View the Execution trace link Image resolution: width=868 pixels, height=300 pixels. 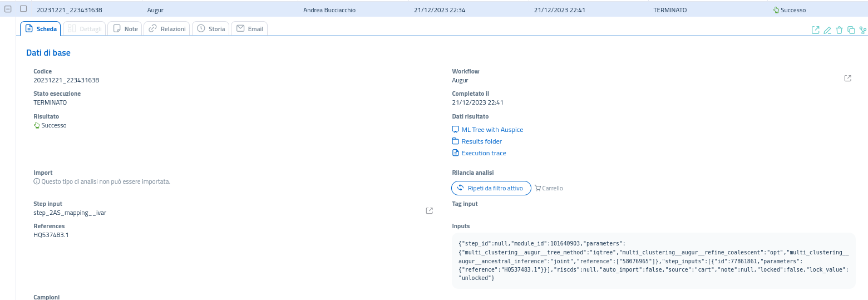484,153
